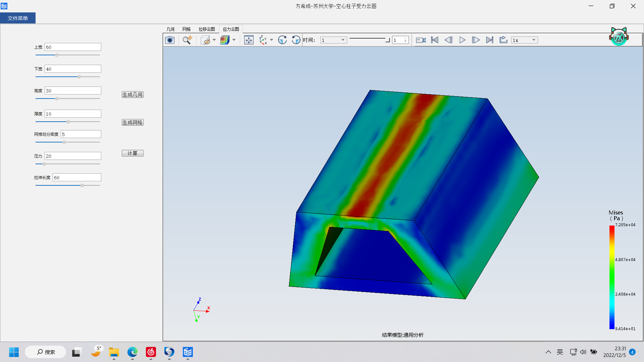
Task: Open the 应力云图 tab
Action: [230, 29]
